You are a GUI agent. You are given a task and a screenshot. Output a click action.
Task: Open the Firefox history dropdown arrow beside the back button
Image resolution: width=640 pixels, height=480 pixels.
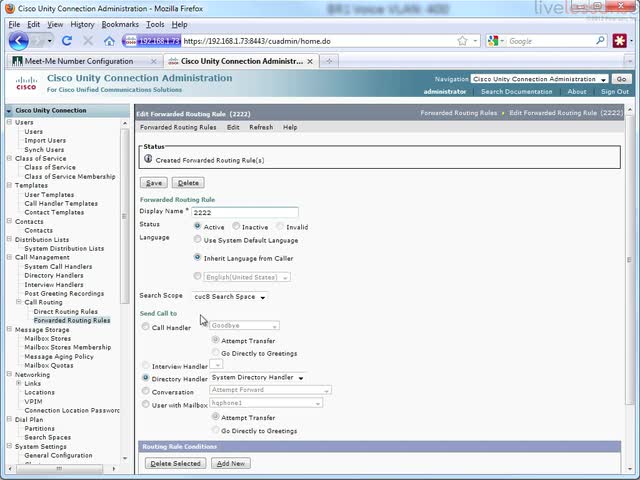click(49, 41)
